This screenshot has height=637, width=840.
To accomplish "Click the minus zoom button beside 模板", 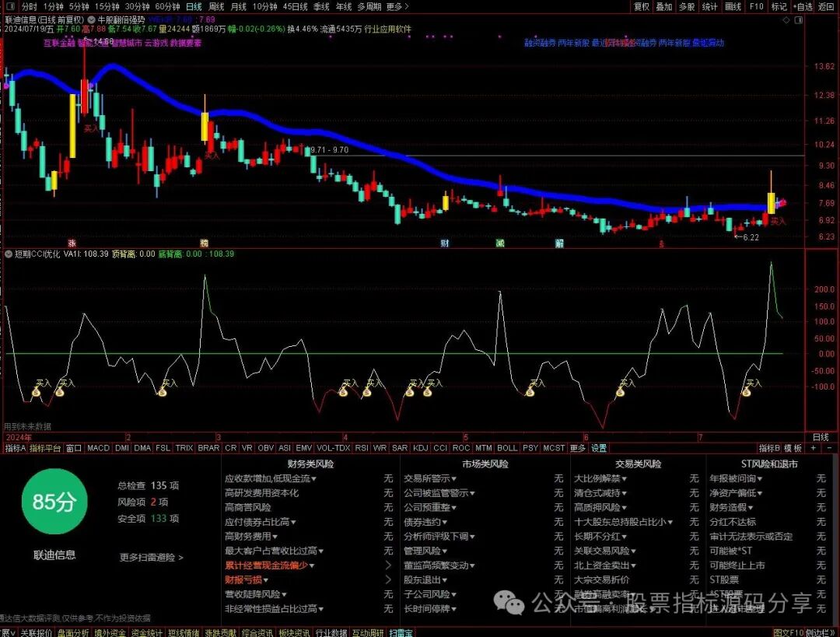I will [x=829, y=448].
